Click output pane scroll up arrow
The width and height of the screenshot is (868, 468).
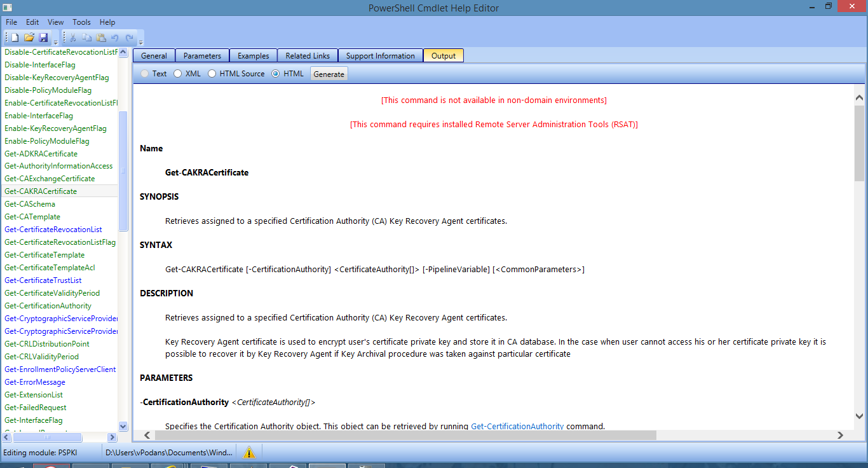pos(859,99)
